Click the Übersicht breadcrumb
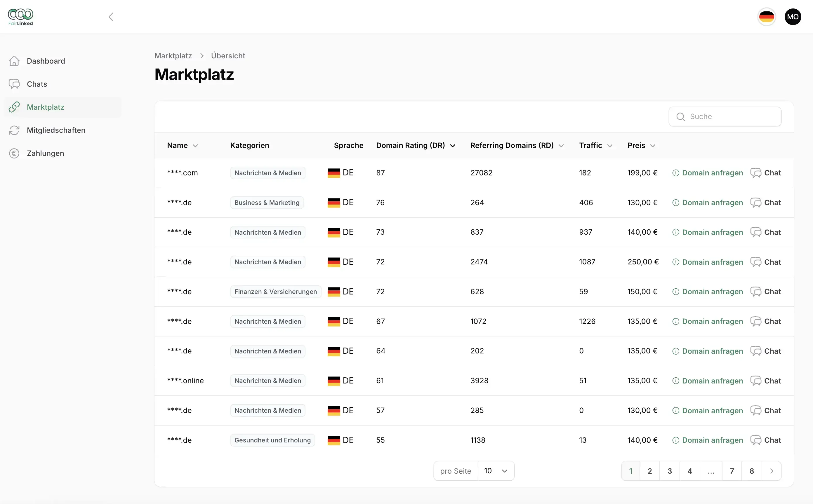This screenshot has height=504, width=813. 228,56
